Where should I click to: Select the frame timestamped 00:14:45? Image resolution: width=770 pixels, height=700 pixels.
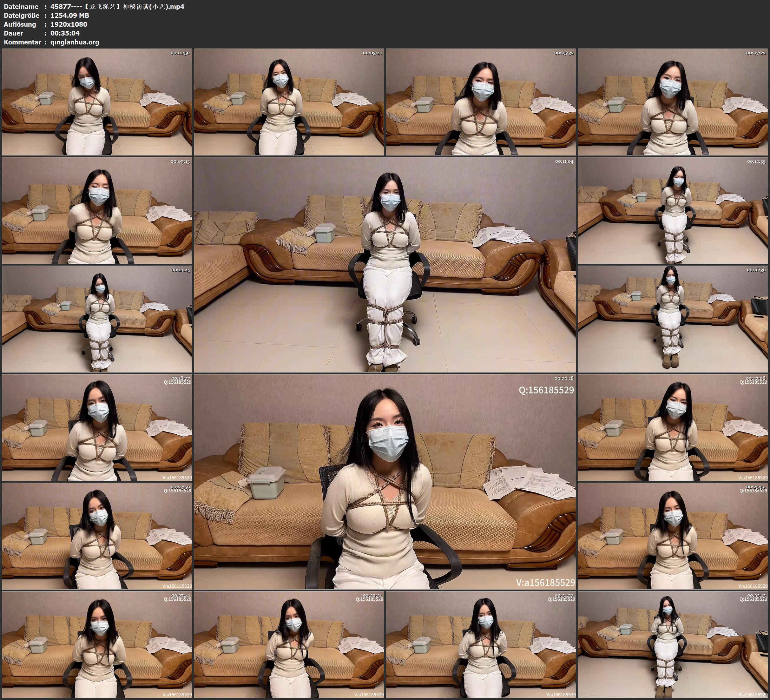click(x=97, y=319)
